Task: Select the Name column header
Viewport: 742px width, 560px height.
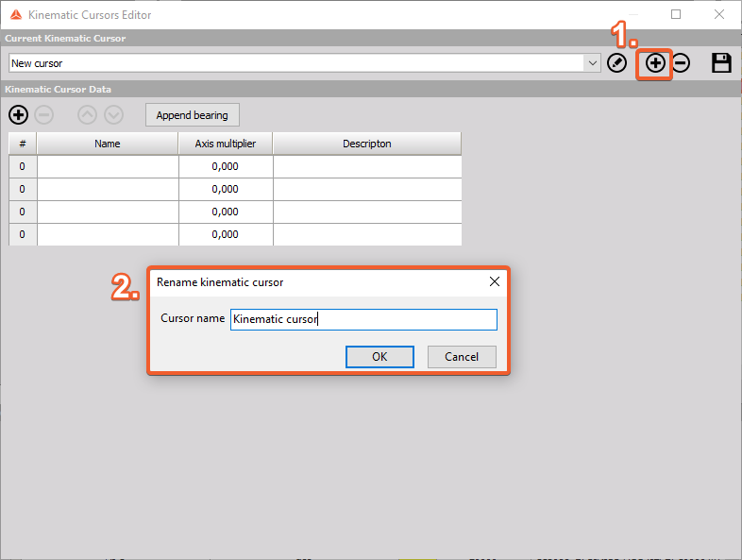Action: point(108,144)
